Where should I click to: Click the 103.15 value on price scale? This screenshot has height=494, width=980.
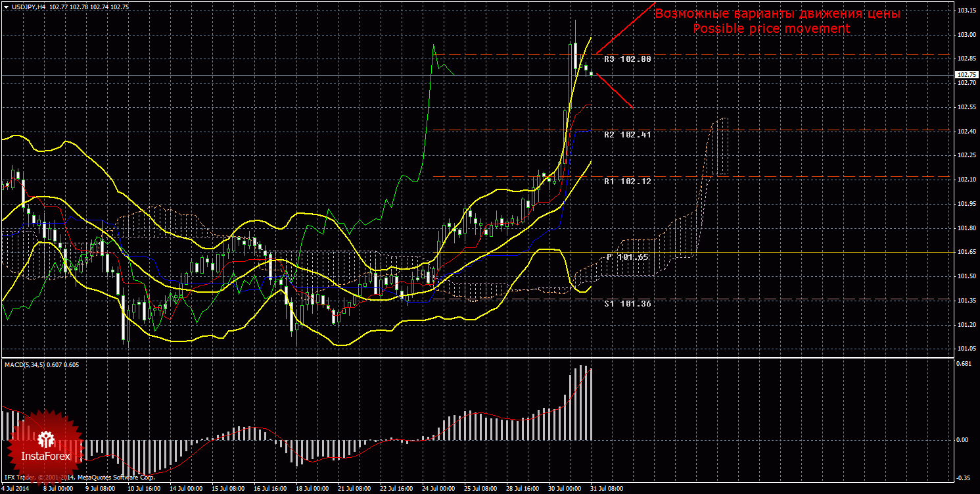[x=966, y=11]
